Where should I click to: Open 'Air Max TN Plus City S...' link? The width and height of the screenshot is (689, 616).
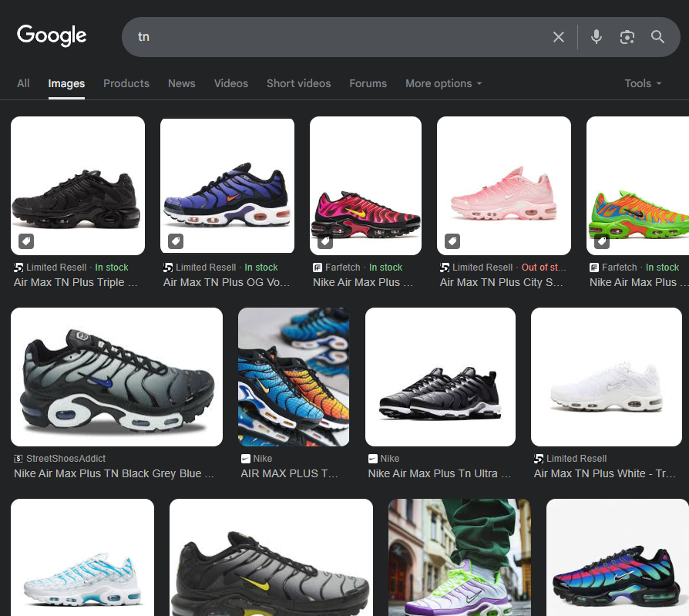coord(502,282)
